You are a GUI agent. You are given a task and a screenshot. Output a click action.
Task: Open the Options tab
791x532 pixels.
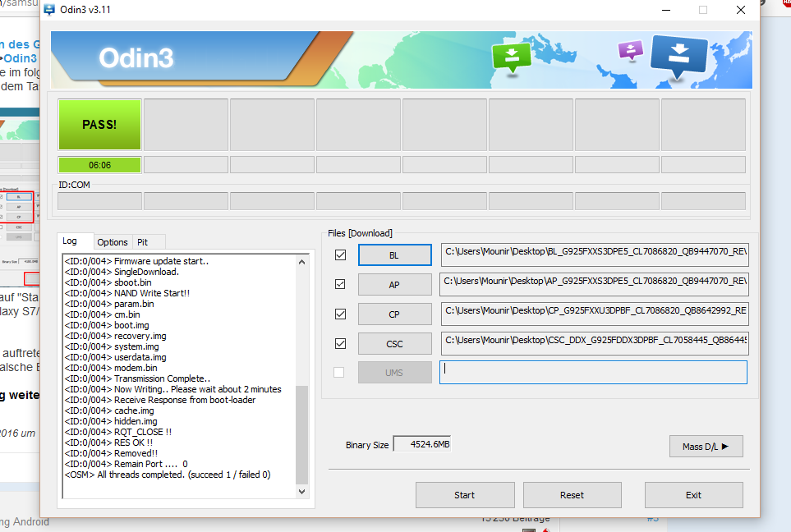[113, 242]
